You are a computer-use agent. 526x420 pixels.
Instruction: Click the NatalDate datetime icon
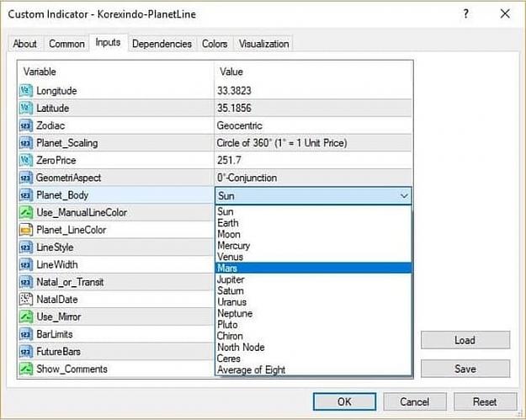26,300
